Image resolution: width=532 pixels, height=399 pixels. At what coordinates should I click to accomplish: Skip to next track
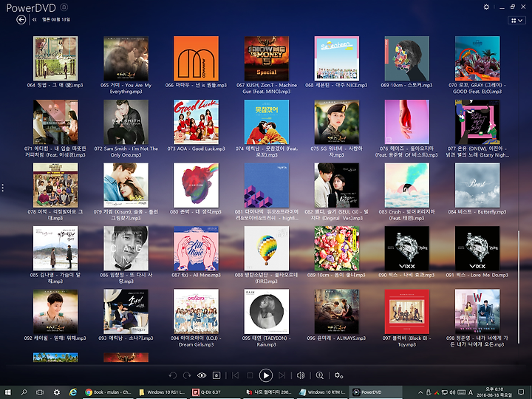(x=282, y=375)
